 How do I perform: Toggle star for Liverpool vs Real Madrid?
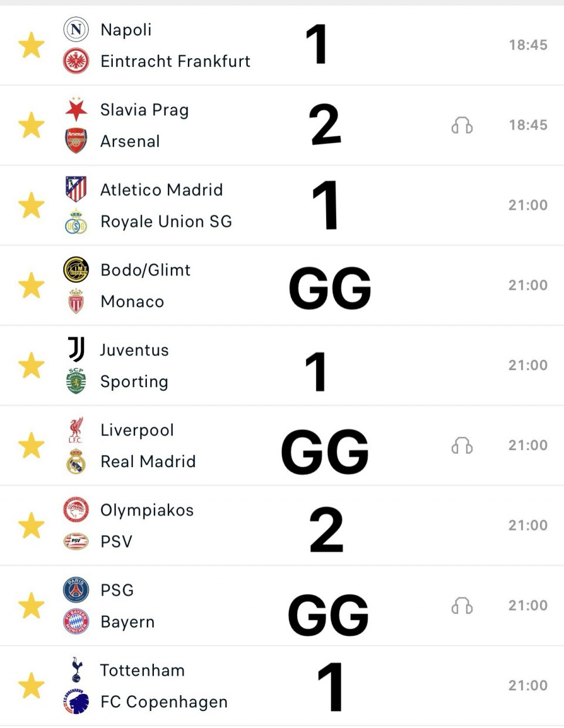point(31,445)
